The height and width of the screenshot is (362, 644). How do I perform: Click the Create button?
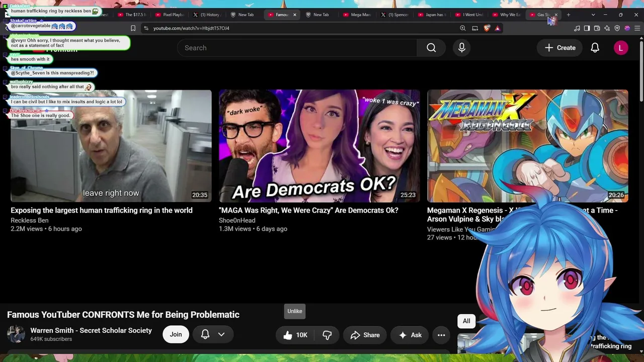560,48
